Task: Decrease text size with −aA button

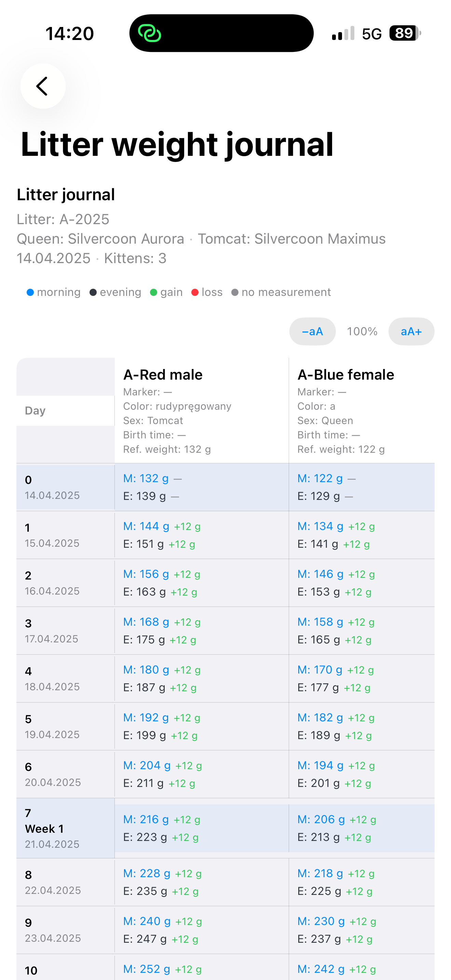Action: [x=313, y=331]
